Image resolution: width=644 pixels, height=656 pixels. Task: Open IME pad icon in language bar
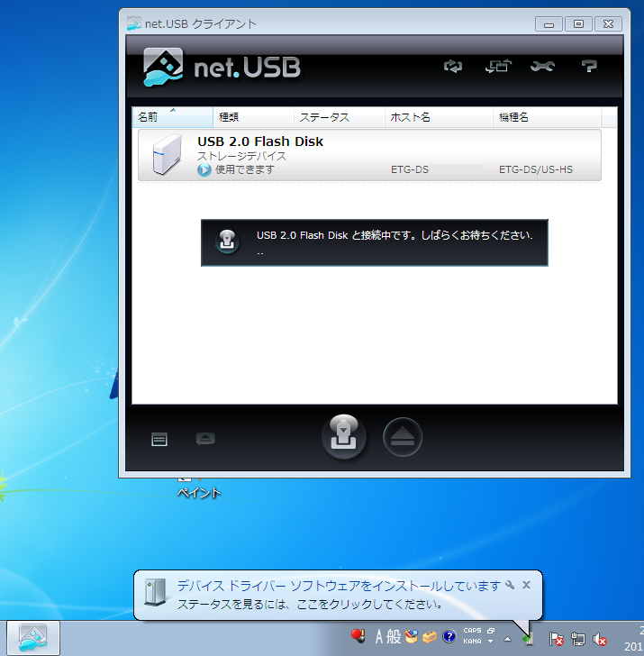tap(411, 637)
